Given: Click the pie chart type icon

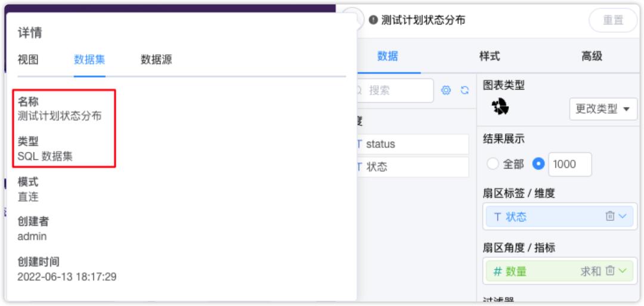Looking at the screenshot, I should [500, 107].
